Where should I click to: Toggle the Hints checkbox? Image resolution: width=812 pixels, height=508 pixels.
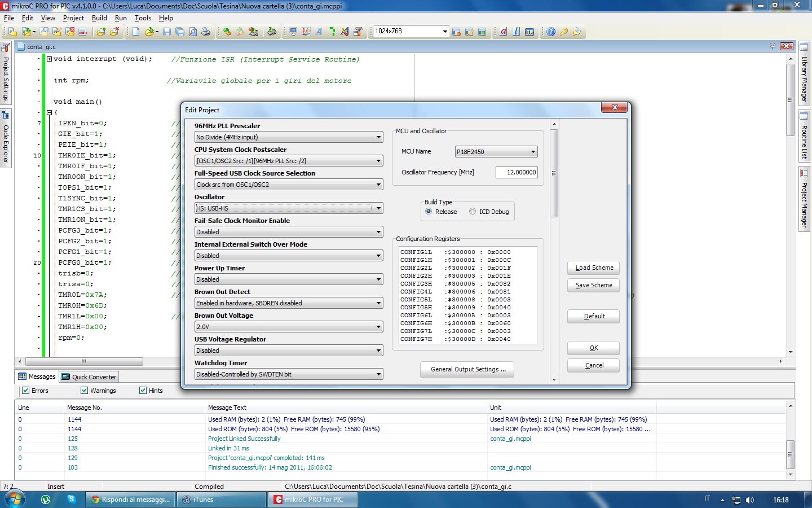[x=143, y=391]
